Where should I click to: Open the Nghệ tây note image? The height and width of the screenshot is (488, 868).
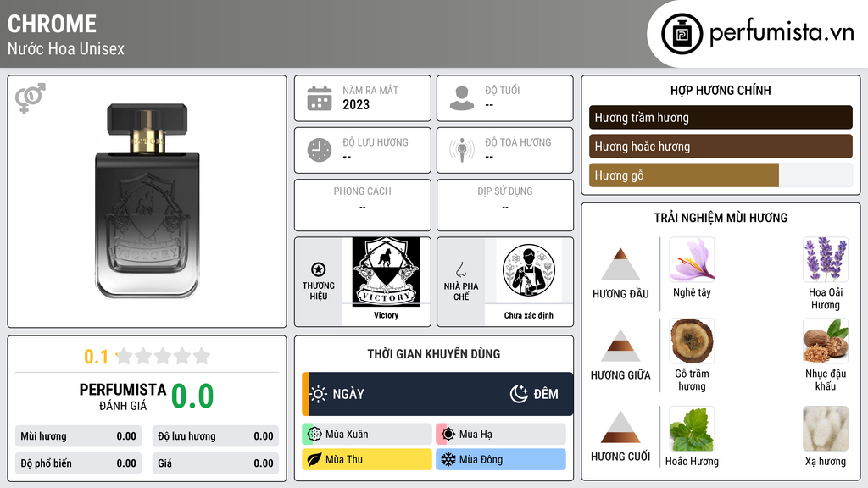[692, 259]
